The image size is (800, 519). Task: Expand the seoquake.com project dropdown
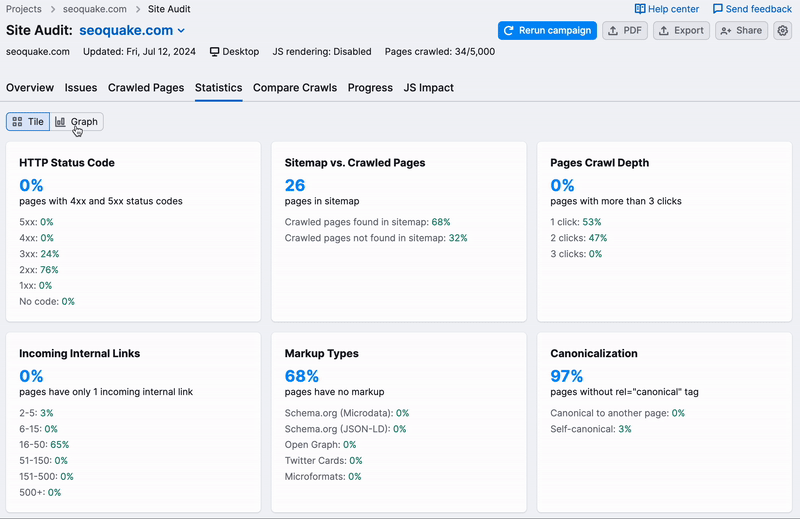coord(180,32)
